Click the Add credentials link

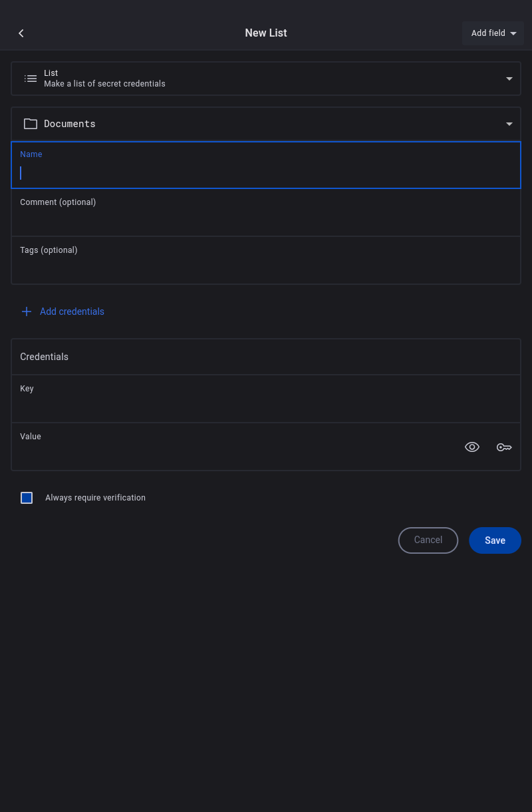[72, 311]
